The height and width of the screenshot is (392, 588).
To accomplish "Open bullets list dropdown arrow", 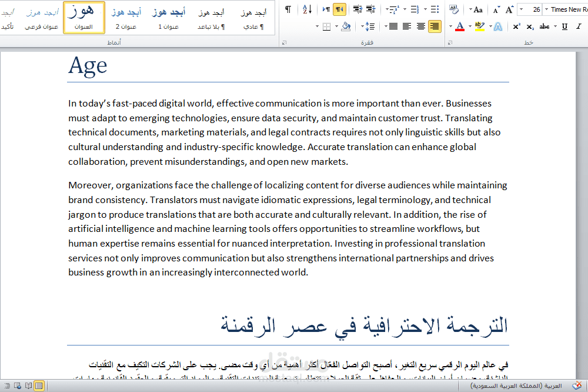I will tap(425, 9).
